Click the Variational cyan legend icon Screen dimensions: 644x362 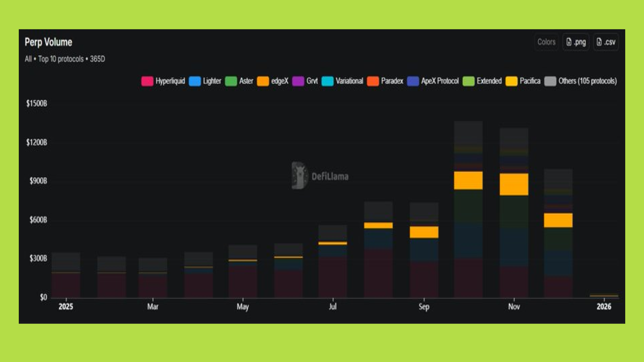(327, 81)
